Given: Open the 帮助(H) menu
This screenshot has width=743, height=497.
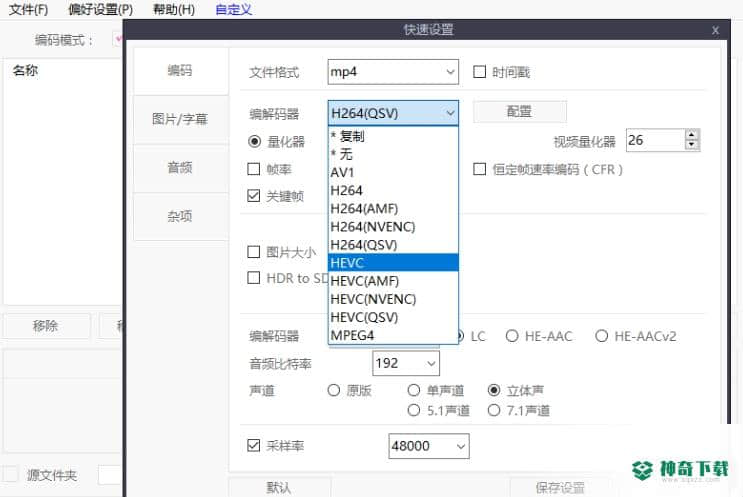Looking at the screenshot, I should (174, 9).
